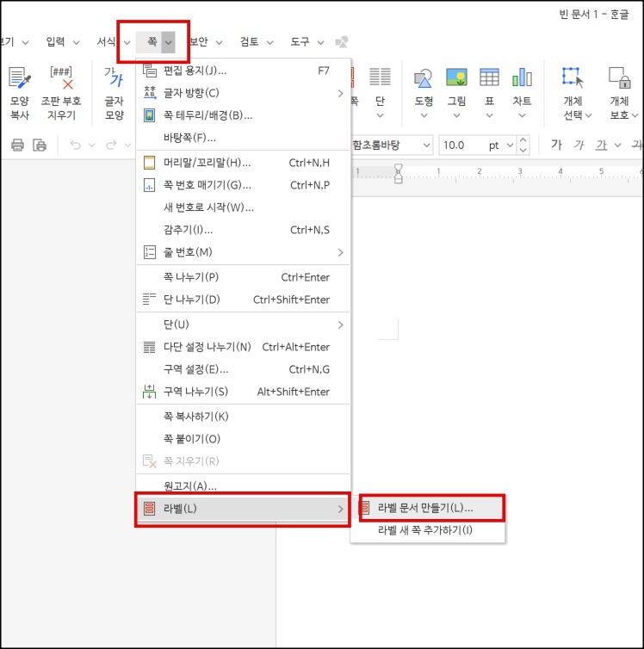Click the 개체 선택 object select icon
Screen dimensions: 644x649
click(573, 77)
